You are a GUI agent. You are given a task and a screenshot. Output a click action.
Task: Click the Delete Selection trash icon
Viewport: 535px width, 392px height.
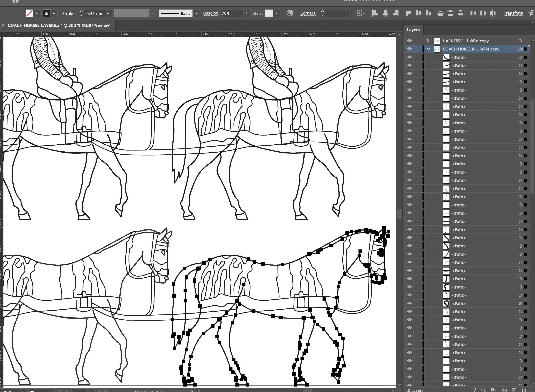524,390
